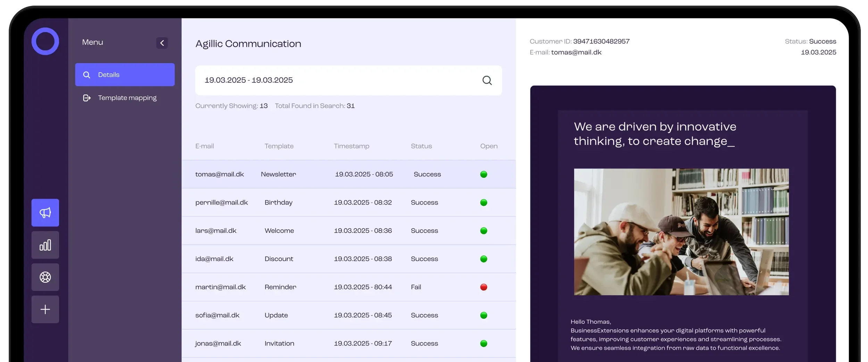Click the green open dot for jonas@mail.dk
This screenshot has height=362, width=868.
coord(484,343)
